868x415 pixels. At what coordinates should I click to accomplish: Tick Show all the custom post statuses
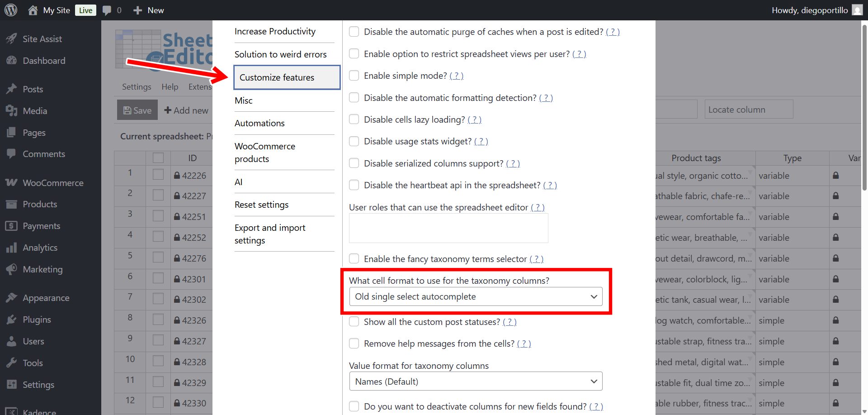[x=354, y=322]
